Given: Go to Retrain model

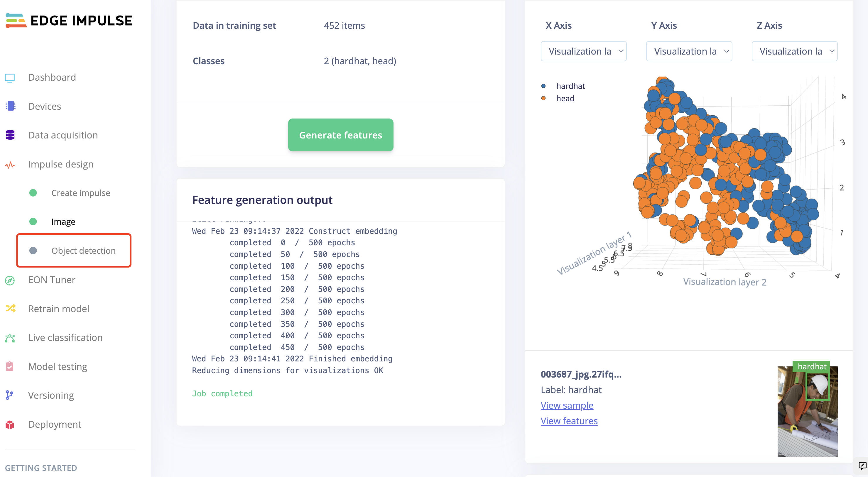Looking at the screenshot, I should (59, 309).
